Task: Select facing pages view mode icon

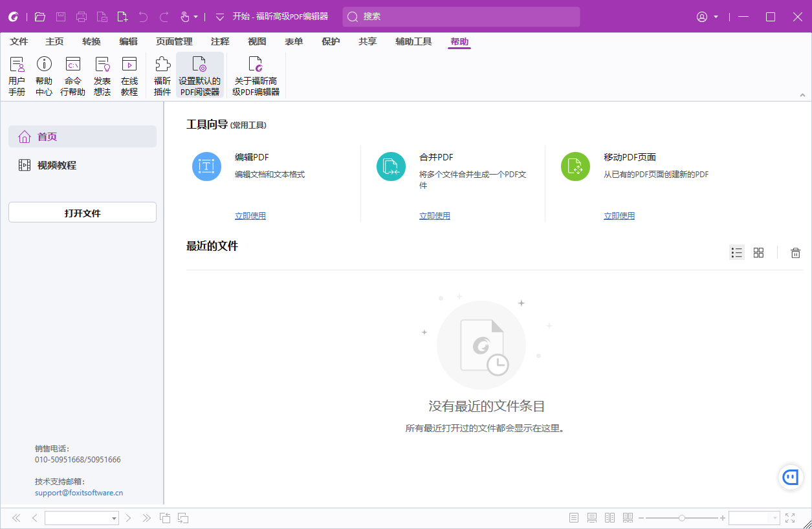Action: coord(609,518)
